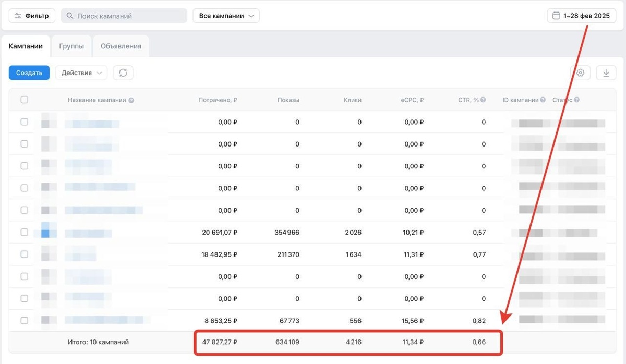Screen dimensions: 626x364
Task: Switch to the Объявления tab
Action: pyautogui.click(x=121, y=46)
